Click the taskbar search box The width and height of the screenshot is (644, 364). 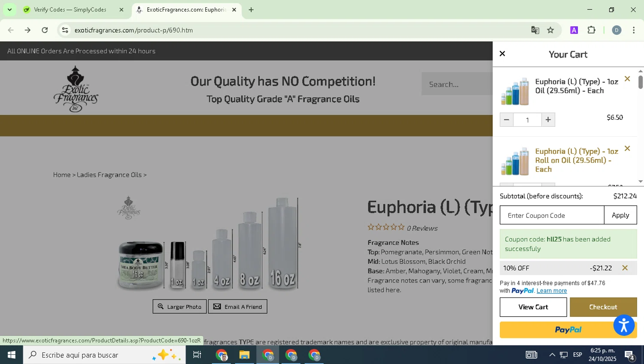click(x=104, y=355)
